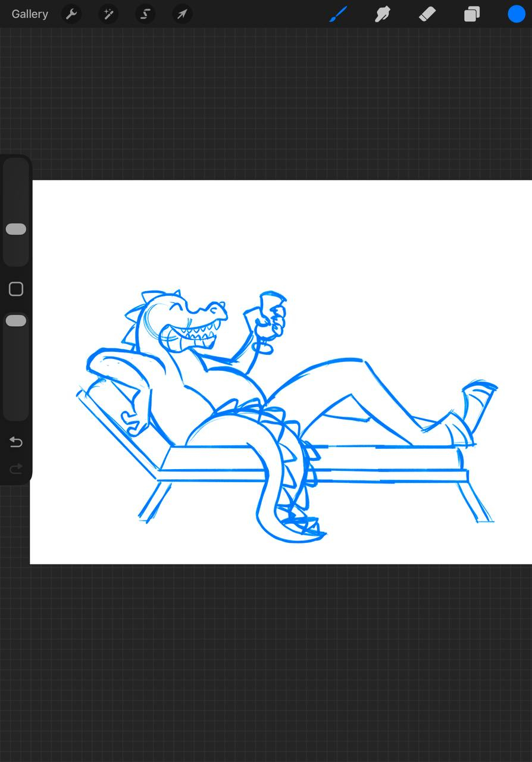This screenshot has width=532, height=762.
Task: Tap the square Modify button in sidebar
Action: [16, 289]
